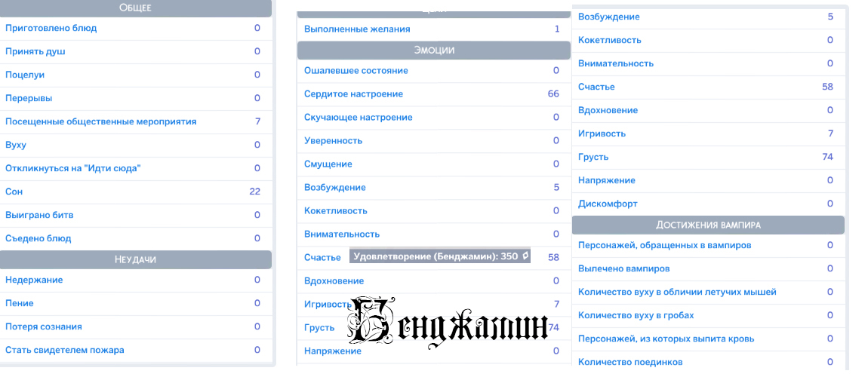Click the "Приготовлено блюд" row label
The width and height of the screenshot is (868, 377).
[51, 28]
